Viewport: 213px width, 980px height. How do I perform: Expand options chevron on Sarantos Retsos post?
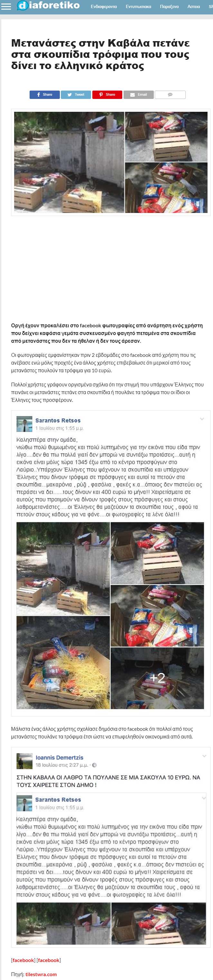(202, 419)
